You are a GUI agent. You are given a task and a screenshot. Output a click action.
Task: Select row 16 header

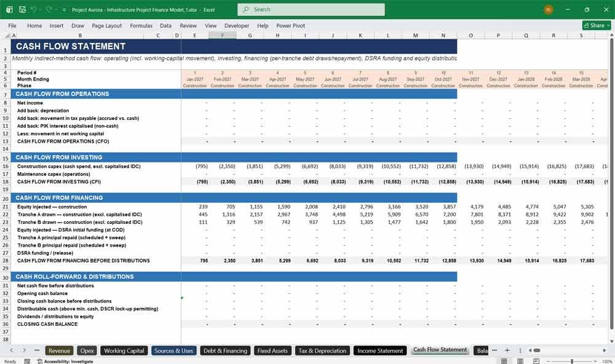6,166
